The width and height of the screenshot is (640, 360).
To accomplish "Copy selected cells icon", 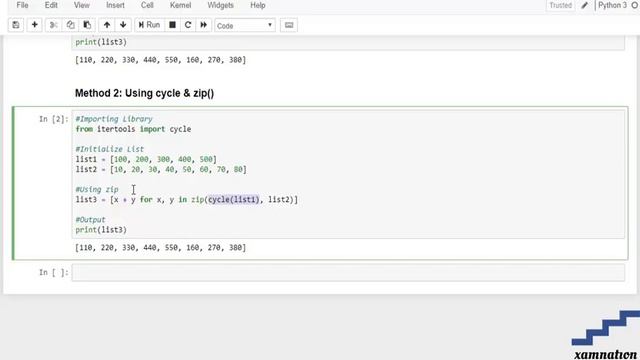I will [x=70, y=25].
